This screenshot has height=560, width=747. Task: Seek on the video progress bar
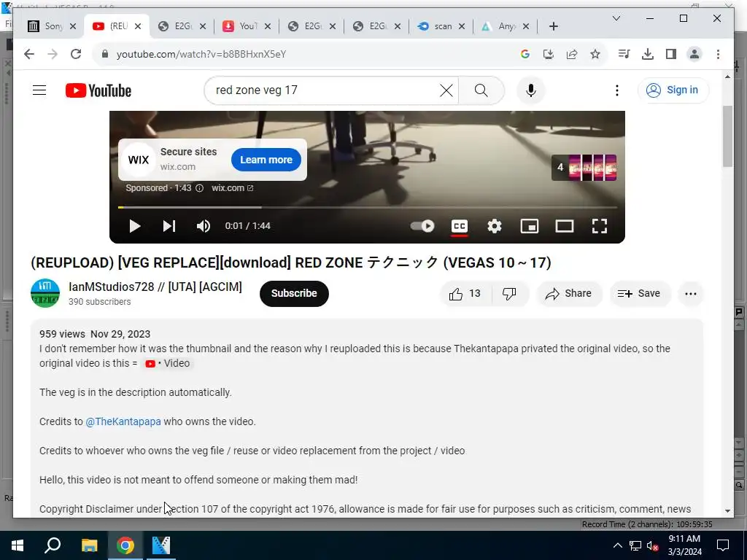pyautogui.click(x=368, y=208)
